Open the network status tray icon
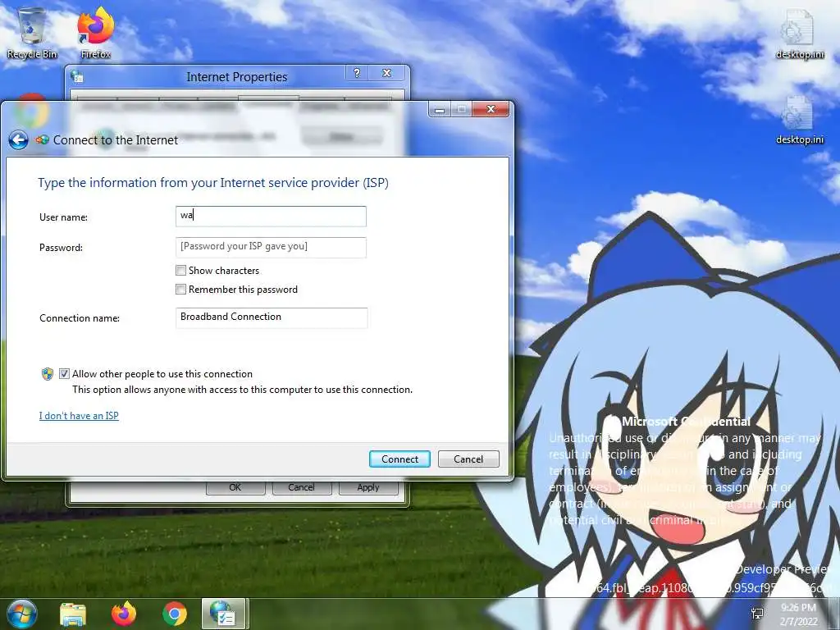840x630 pixels. (x=757, y=614)
